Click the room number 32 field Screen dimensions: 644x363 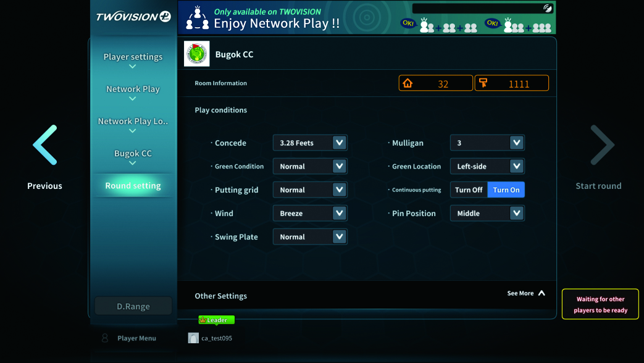pyautogui.click(x=436, y=83)
